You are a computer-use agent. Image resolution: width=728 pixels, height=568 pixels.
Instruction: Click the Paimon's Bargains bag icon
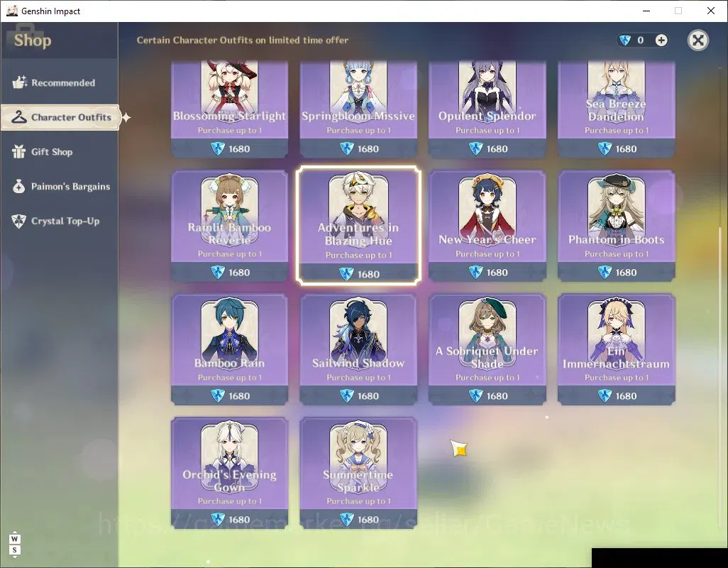coord(19,186)
